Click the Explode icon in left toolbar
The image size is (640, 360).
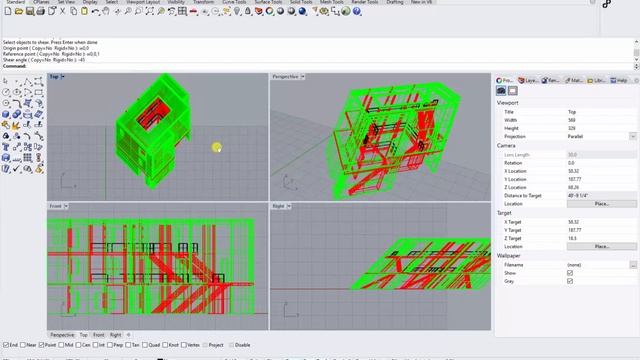point(17,125)
